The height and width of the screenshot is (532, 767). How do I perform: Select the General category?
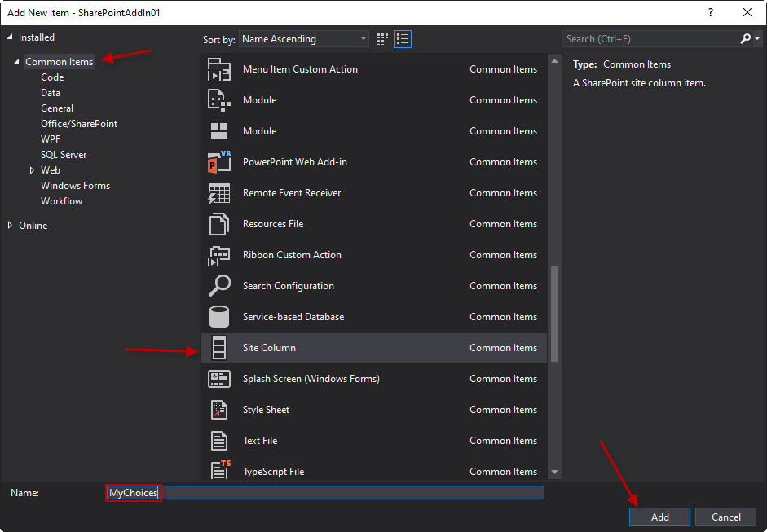tap(57, 108)
